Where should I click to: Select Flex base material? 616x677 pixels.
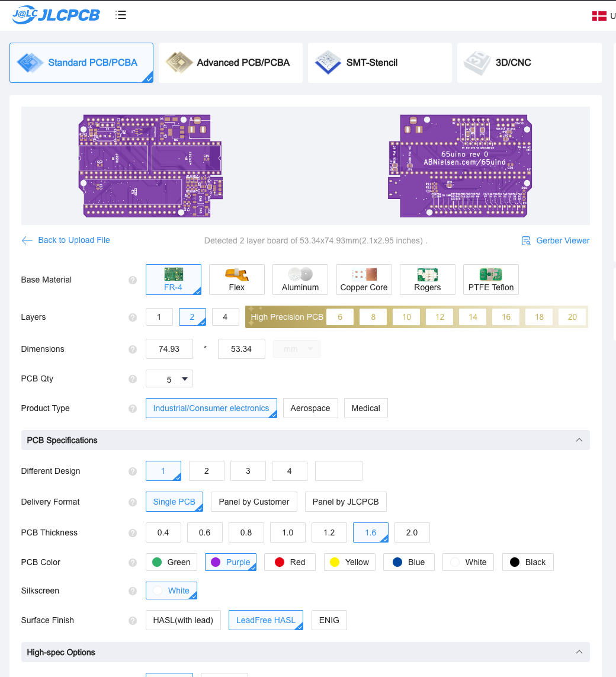pyautogui.click(x=237, y=280)
